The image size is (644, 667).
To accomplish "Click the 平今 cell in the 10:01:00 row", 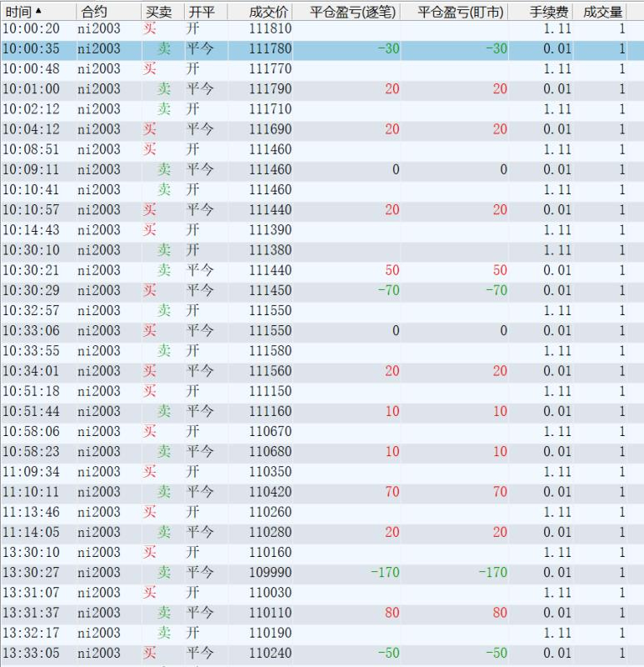I will pyautogui.click(x=200, y=89).
